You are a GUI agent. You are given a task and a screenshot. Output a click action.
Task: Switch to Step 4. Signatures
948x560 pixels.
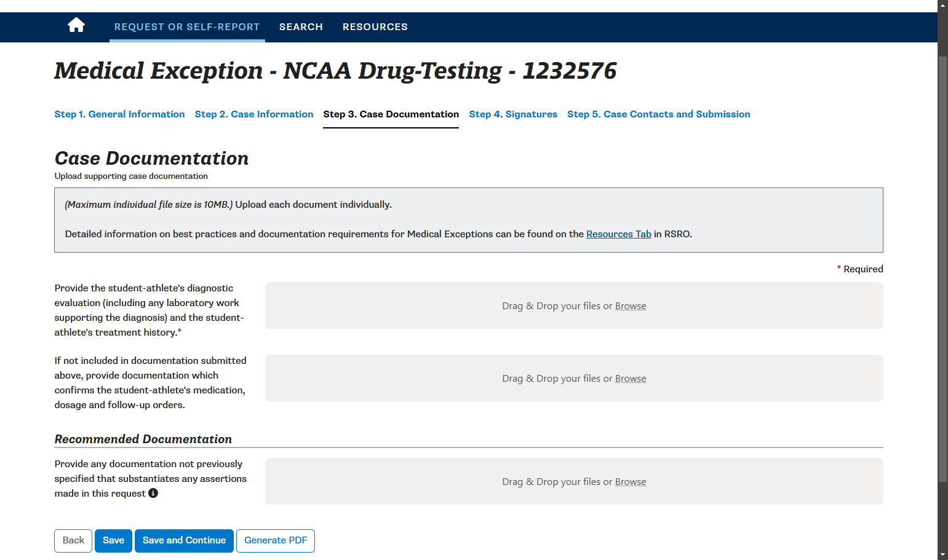click(x=513, y=114)
